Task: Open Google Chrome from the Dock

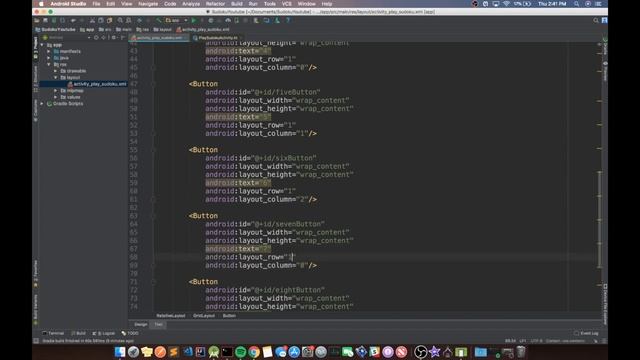Action: tap(254, 352)
